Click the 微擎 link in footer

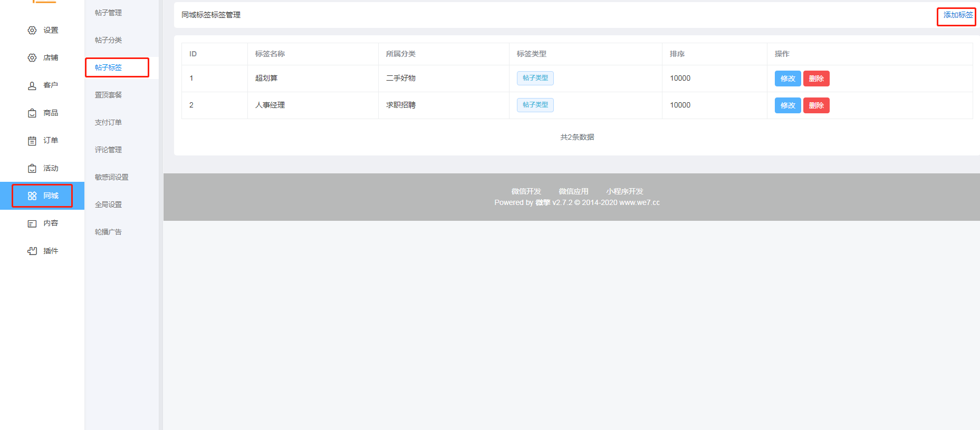(543, 202)
